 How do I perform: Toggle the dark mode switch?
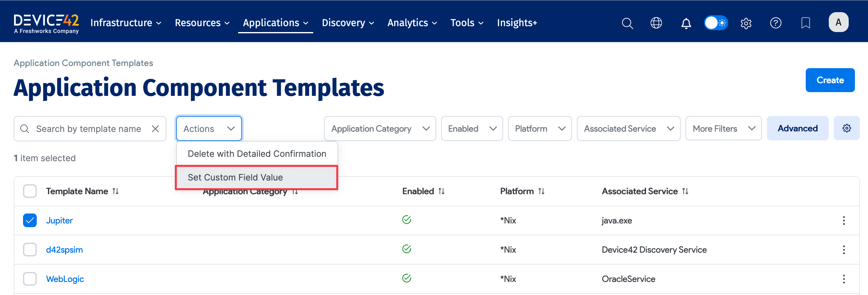[716, 23]
